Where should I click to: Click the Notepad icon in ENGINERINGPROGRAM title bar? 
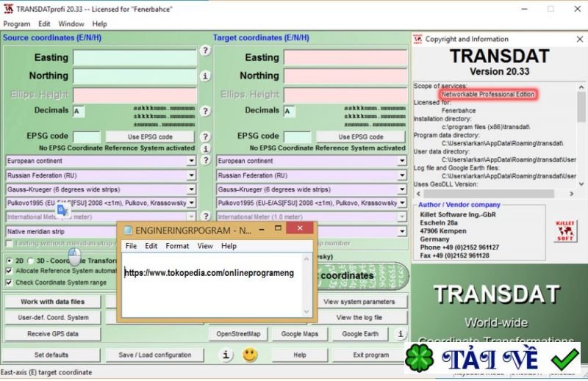pyautogui.click(x=127, y=230)
